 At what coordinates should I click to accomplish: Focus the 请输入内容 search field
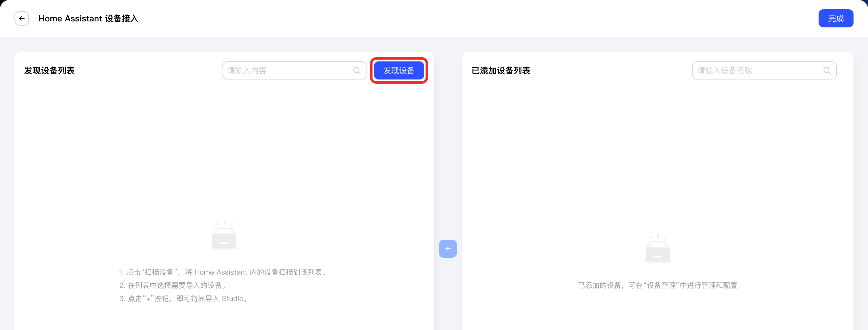tap(294, 70)
